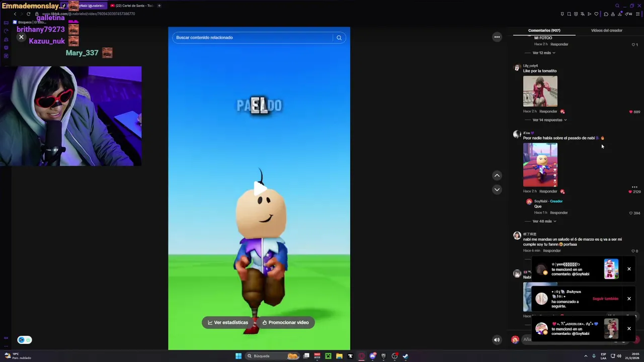Reply to the 'Like por la tomatito' comment
This screenshot has width=644, height=362.
[548, 112]
